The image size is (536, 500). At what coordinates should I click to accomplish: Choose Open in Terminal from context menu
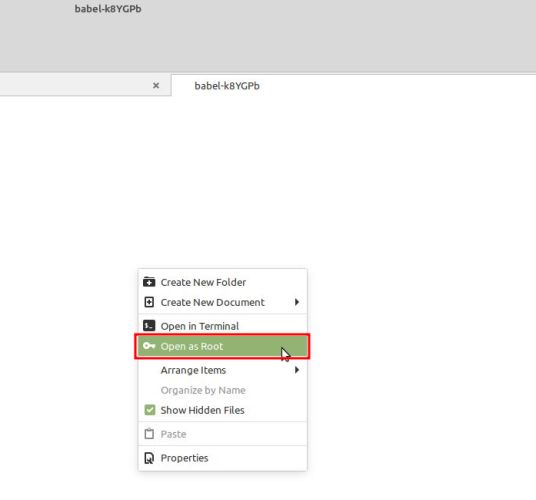point(222,326)
